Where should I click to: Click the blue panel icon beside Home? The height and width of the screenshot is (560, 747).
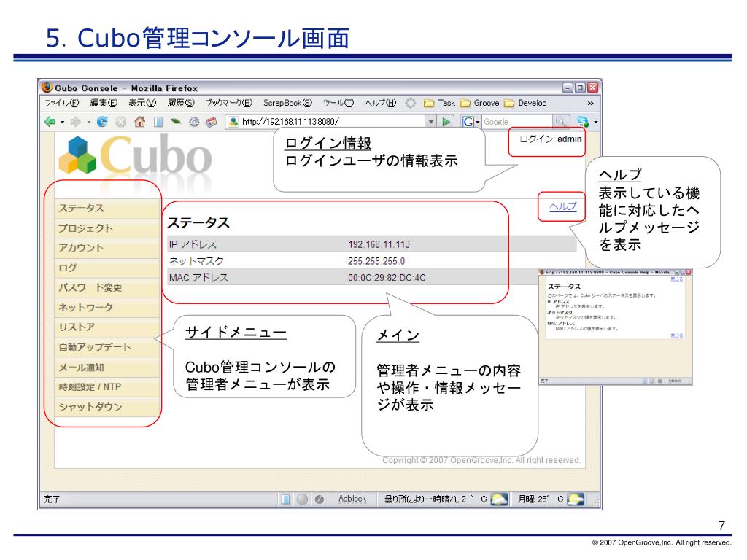pos(158,122)
